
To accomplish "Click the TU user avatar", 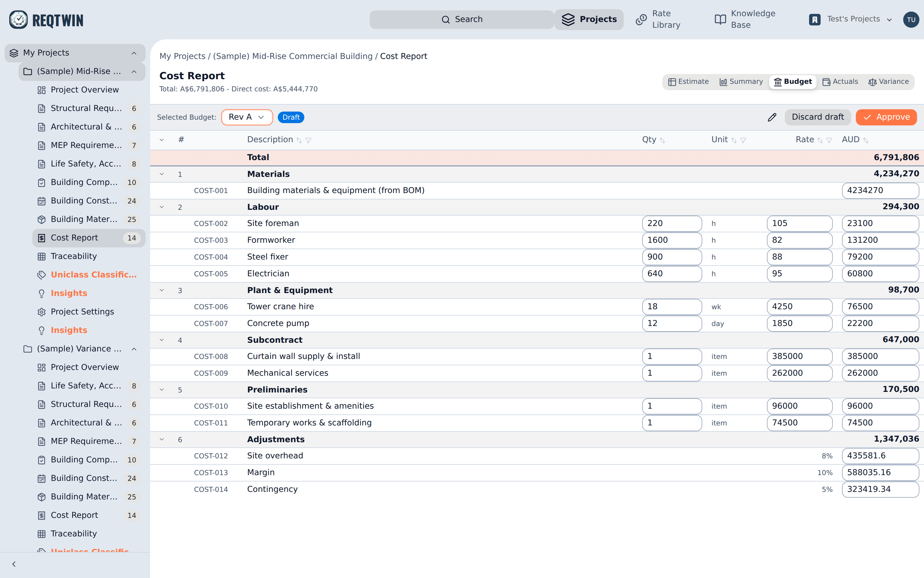I will 911,19.
